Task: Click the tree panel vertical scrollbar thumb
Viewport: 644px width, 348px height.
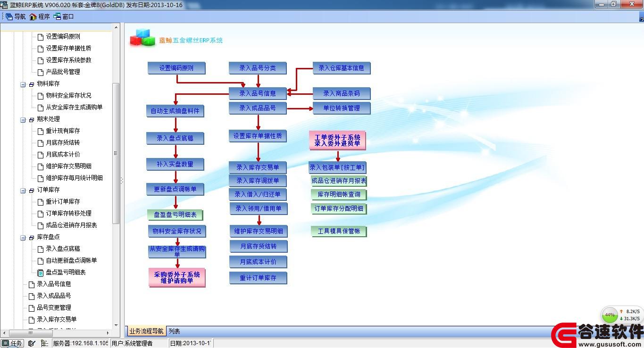Action: click(116, 153)
